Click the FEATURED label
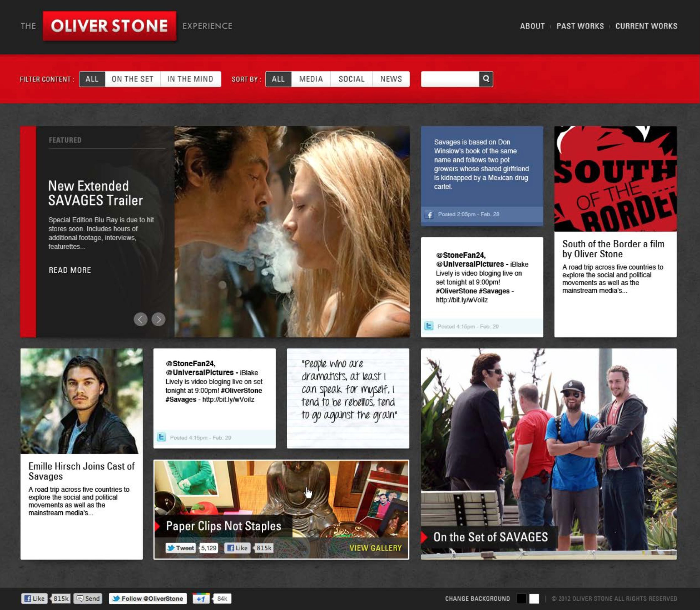The width and height of the screenshot is (700, 610). click(x=65, y=140)
